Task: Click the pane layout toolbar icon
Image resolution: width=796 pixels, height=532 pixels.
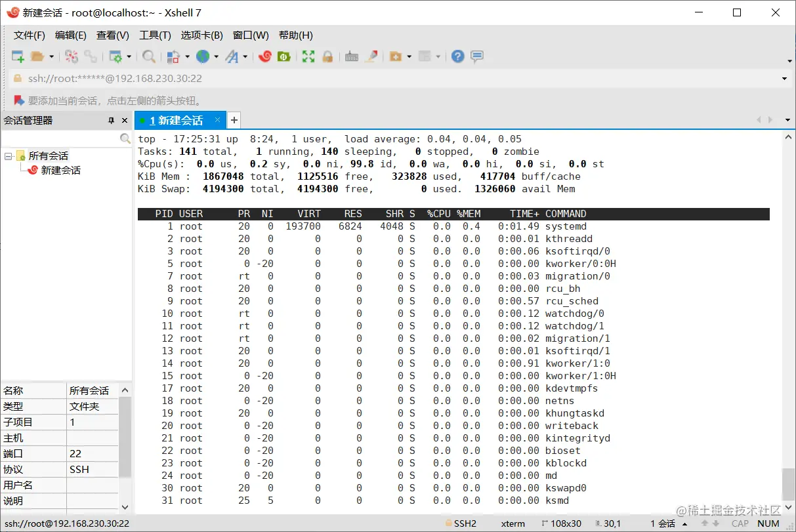Action: pos(425,57)
